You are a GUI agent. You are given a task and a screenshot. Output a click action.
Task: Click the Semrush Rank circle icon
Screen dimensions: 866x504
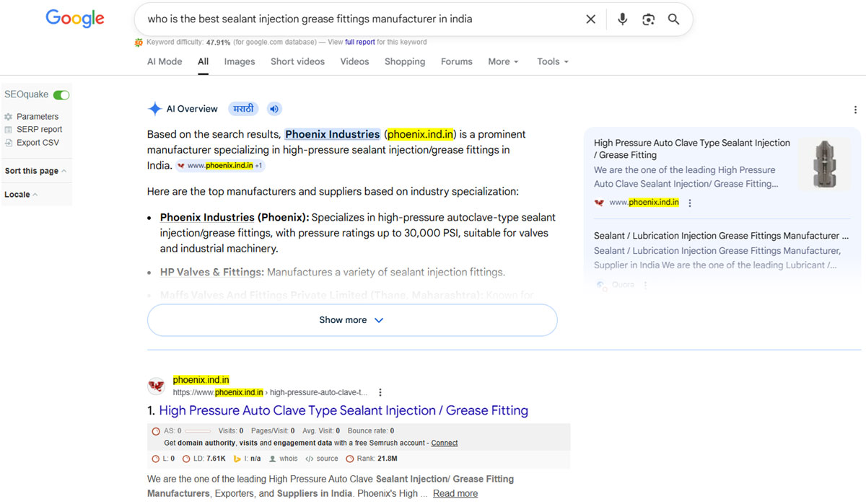[350, 459]
